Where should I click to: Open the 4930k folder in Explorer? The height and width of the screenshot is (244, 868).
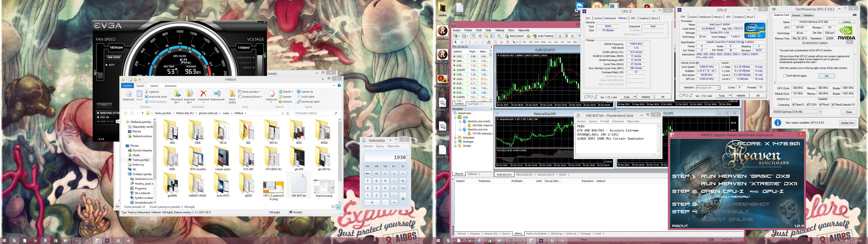[324, 132]
